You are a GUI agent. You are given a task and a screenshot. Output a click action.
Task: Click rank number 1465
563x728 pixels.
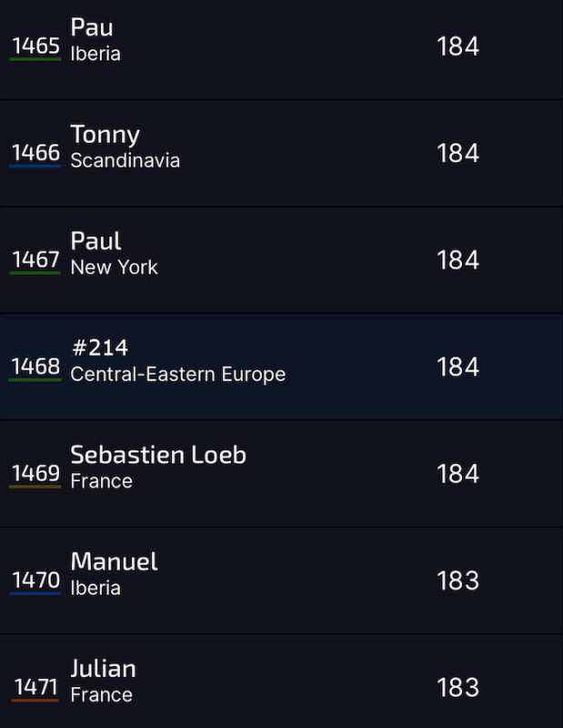(35, 46)
